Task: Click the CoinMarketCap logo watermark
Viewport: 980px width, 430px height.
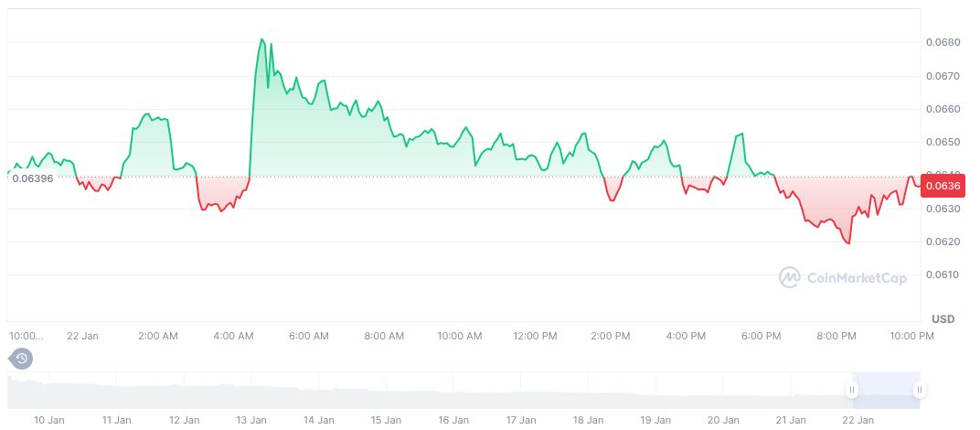Action: click(842, 276)
